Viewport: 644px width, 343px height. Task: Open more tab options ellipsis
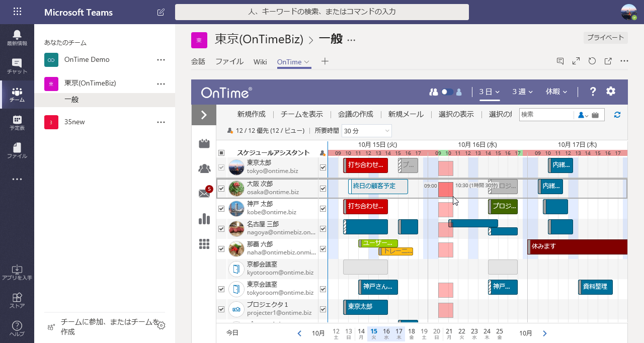[x=624, y=61]
